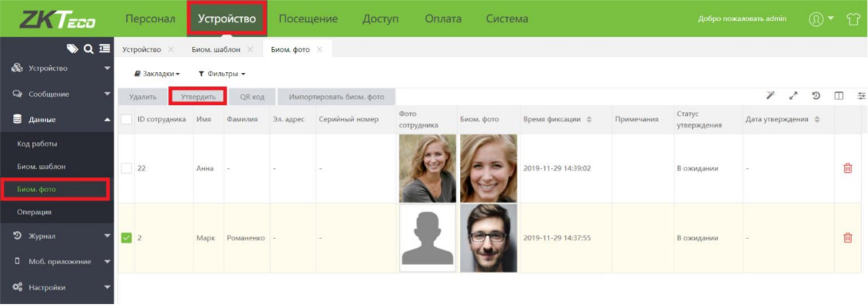Check the select-all checkbox in the table header
Screen dimensions: 868x305
coord(126,119)
